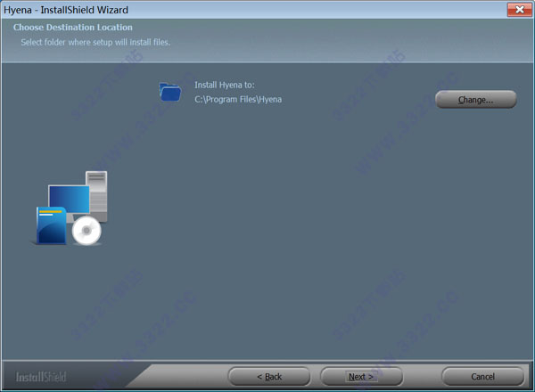
Task: Click the 'Choose Destination Location' heading
Action: click(x=73, y=28)
